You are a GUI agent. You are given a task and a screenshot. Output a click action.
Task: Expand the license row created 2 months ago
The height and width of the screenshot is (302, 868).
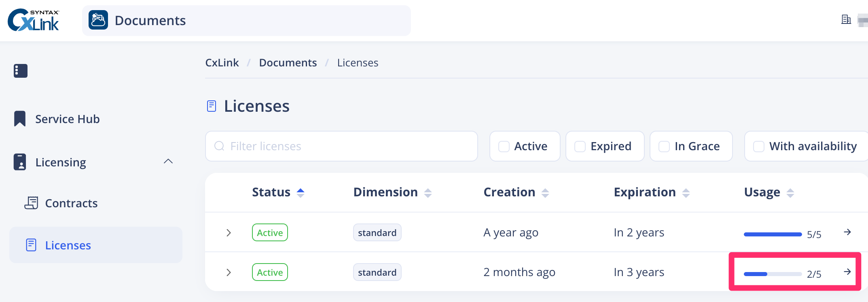tap(229, 272)
